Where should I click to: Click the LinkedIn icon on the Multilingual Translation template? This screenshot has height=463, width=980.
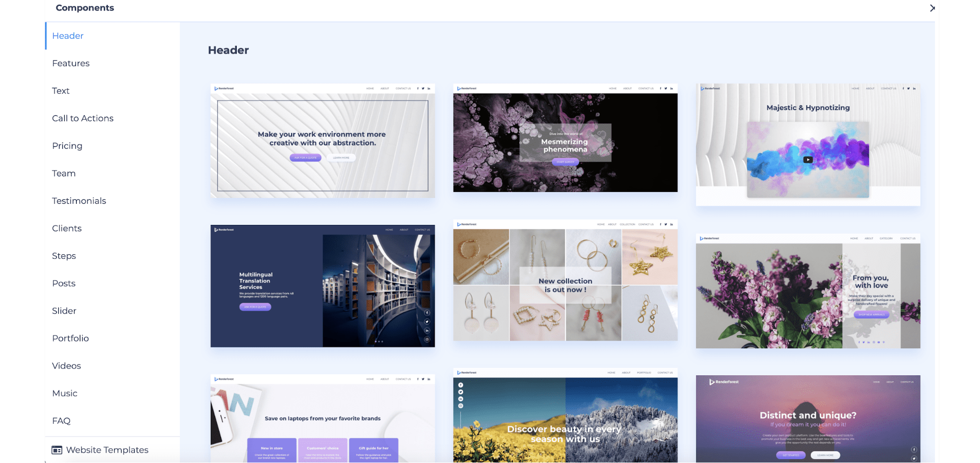pyautogui.click(x=427, y=331)
